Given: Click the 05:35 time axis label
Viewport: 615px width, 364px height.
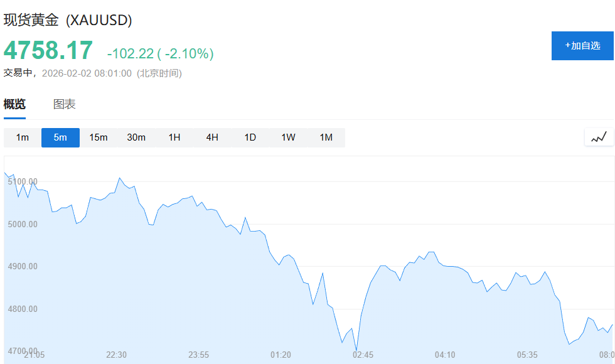Looking at the screenshot, I should click(x=527, y=355).
